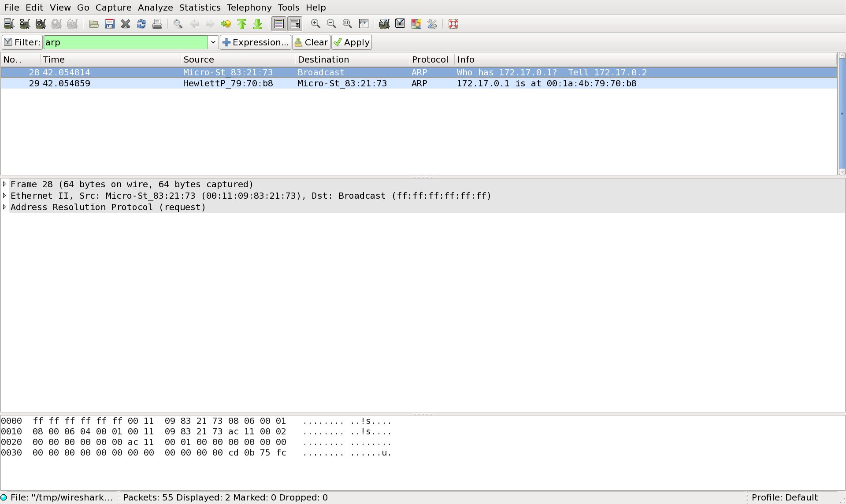Screen dimensions: 846x504
Task: Go back in packet history
Action: point(194,24)
